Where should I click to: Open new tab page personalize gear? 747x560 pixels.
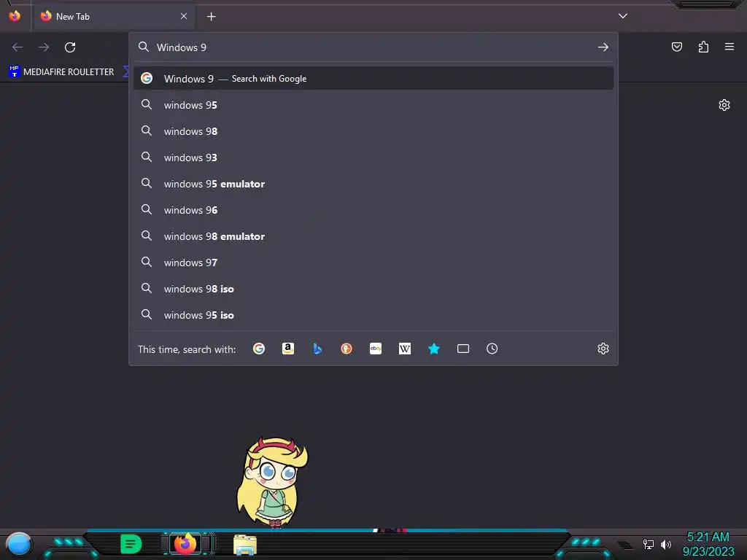point(724,105)
